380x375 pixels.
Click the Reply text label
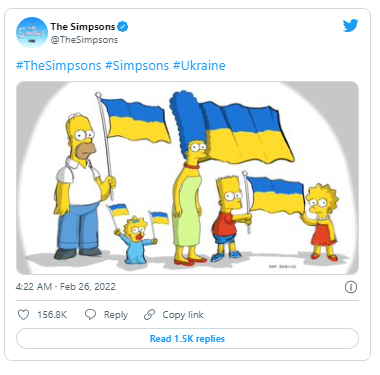(116, 315)
